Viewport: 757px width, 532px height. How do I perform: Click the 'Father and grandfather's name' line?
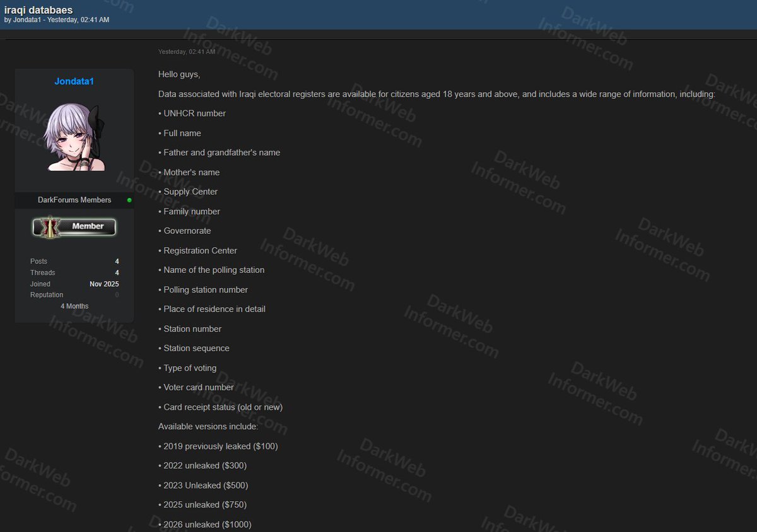pos(219,153)
